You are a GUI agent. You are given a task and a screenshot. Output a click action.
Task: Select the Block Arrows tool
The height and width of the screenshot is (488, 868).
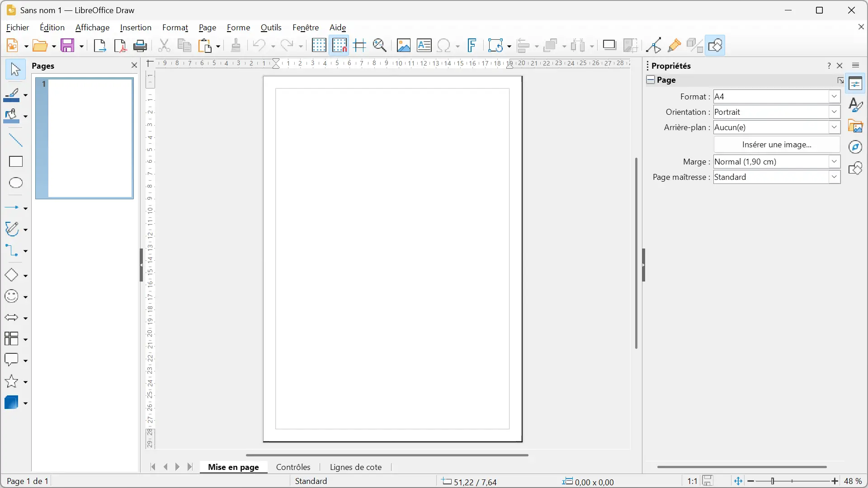12,318
